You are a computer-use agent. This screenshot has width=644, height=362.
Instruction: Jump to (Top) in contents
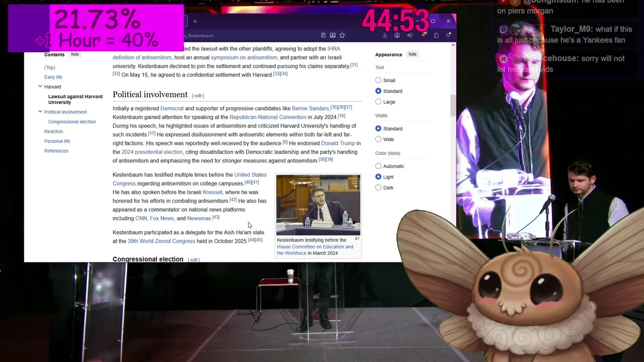pyautogui.click(x=49, y=67)
